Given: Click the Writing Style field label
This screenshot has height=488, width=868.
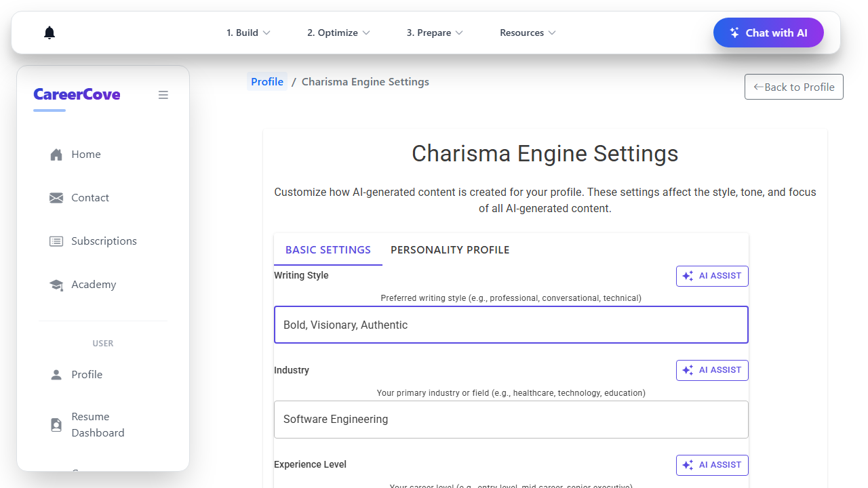Looking at the screenshot, I should pyautogui.click(x=301, y=275).
